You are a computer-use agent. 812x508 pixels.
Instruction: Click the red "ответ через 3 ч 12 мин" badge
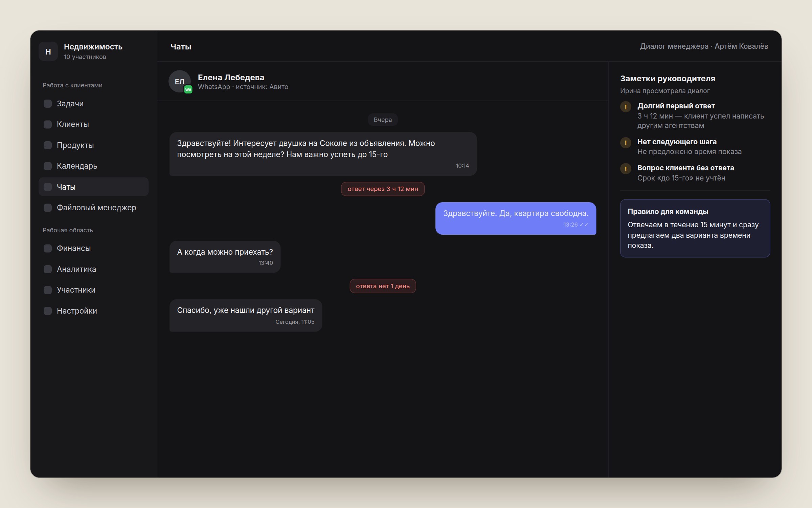pyautogui.click(x=383, y=189)
